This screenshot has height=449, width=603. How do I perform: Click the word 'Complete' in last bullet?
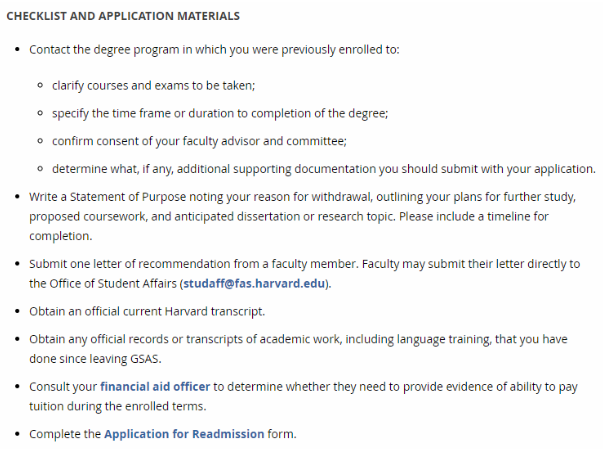click(54, 433)
